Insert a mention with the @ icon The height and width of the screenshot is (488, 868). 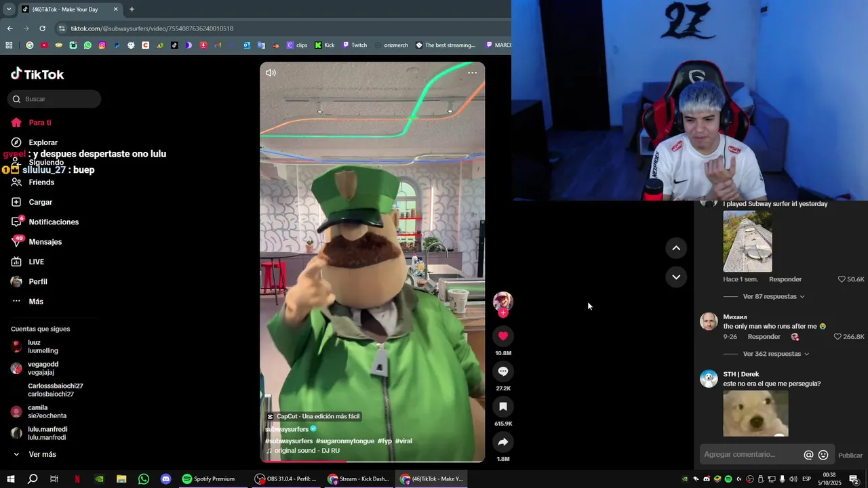(808, 455)
